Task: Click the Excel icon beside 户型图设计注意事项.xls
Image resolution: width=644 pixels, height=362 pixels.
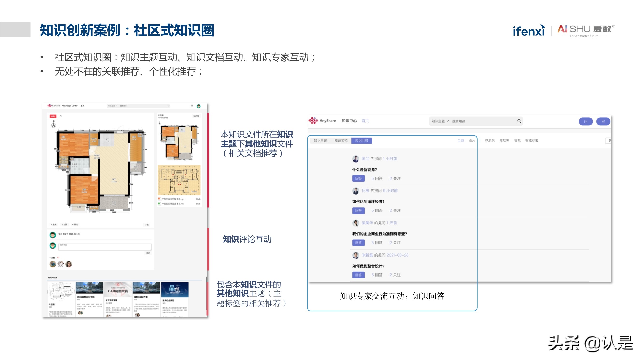Action: [159, 204]
